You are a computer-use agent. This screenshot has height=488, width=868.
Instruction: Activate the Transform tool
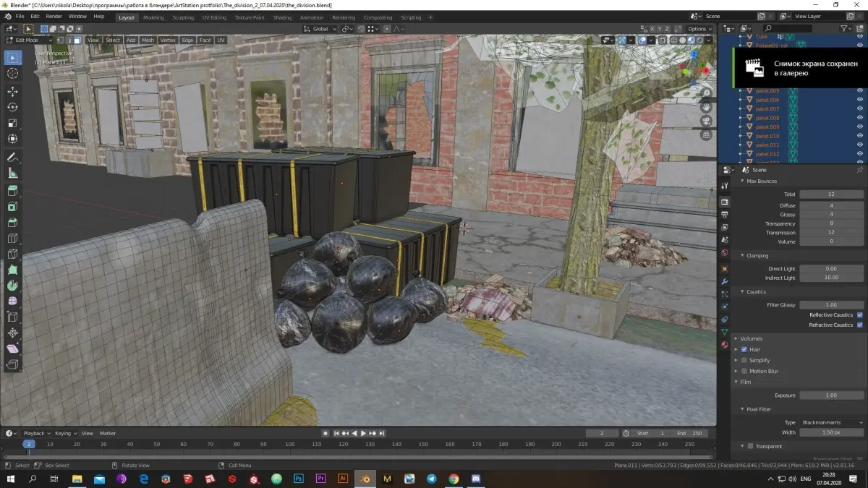13,139
